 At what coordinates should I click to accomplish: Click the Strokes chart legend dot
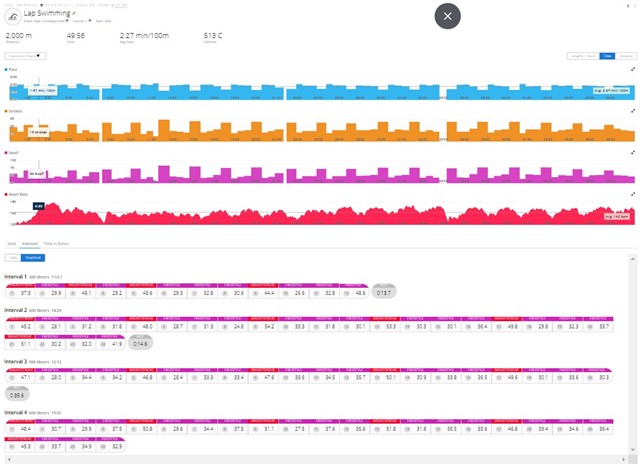click(x=6, y=111)
